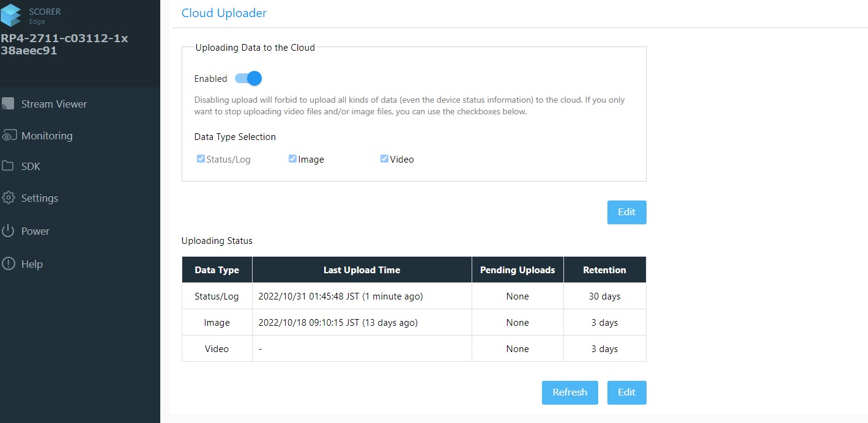
Task: Click the Help exclamation icon
Action: coord(8,264)
